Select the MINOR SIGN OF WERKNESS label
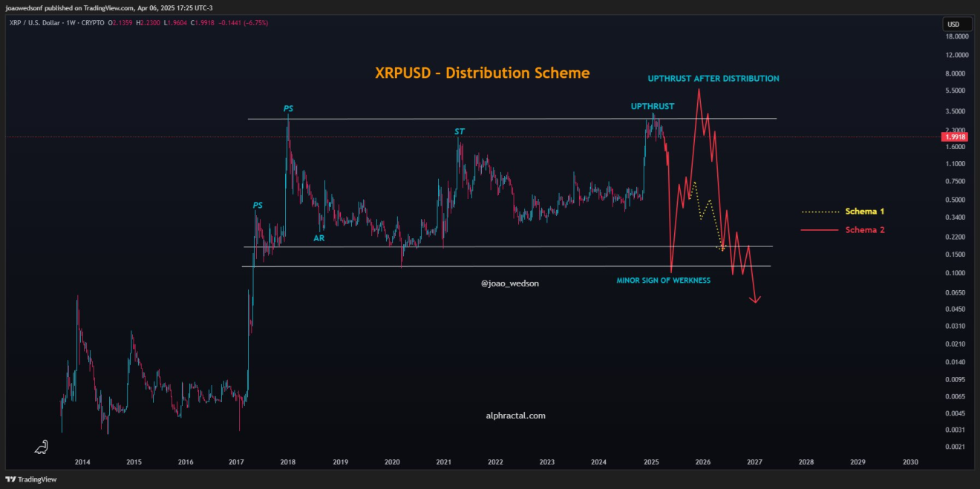980x489 pixels. pyautogui.click(x=663, y=280)
